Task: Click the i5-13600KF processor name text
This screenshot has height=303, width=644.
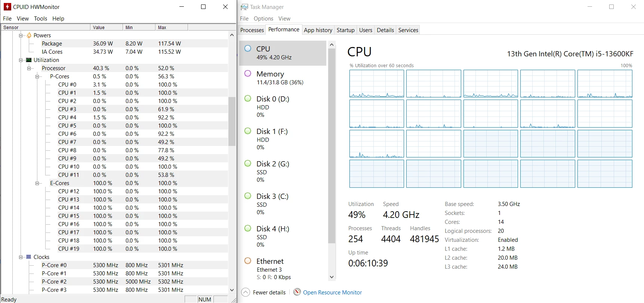Action: click(x=570, y=54)
